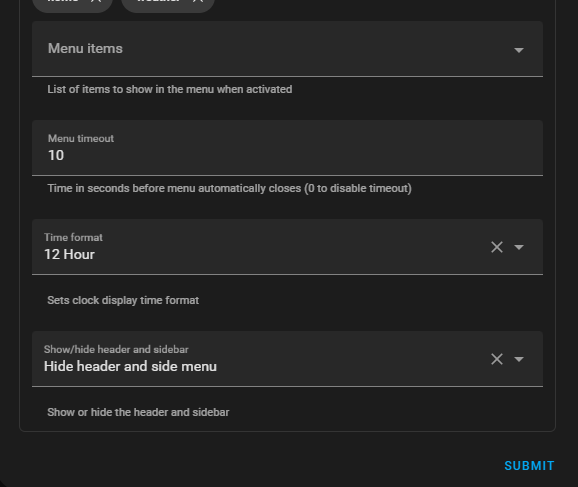Open Time format options via its arrow
This screenshot has width=578, height=487.
[519, 247]
